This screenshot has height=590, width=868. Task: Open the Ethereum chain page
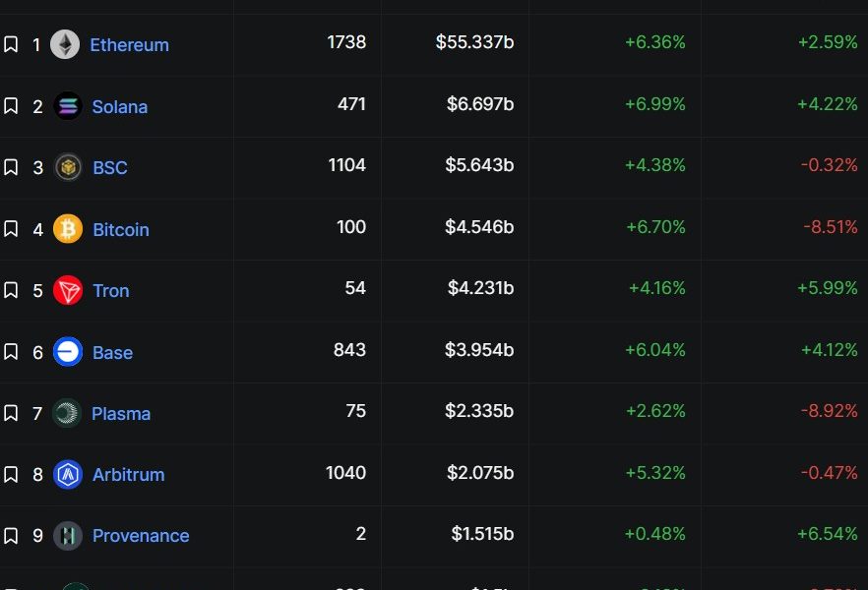pyautogui.click(x=129, y=44)
